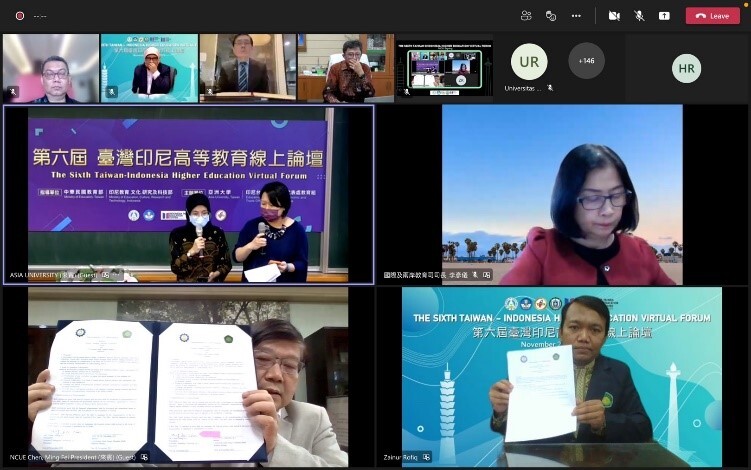The height and width of the screenshot is (470, 751).
Task: Click muted mic icon on pink-background thumbnail
Action: (13, 92)
